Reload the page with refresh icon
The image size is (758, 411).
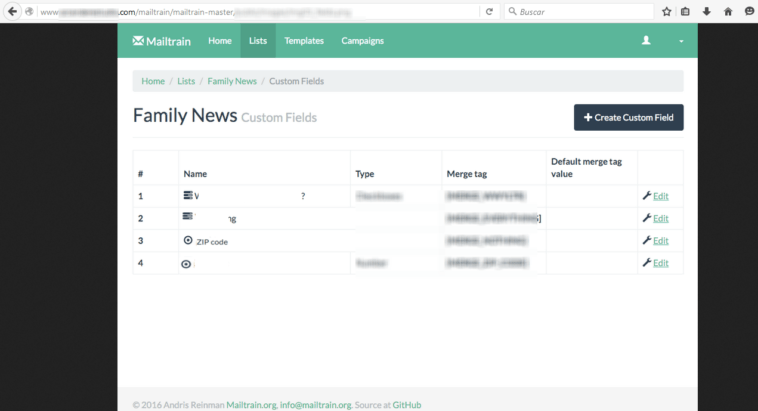click(489, 11)
